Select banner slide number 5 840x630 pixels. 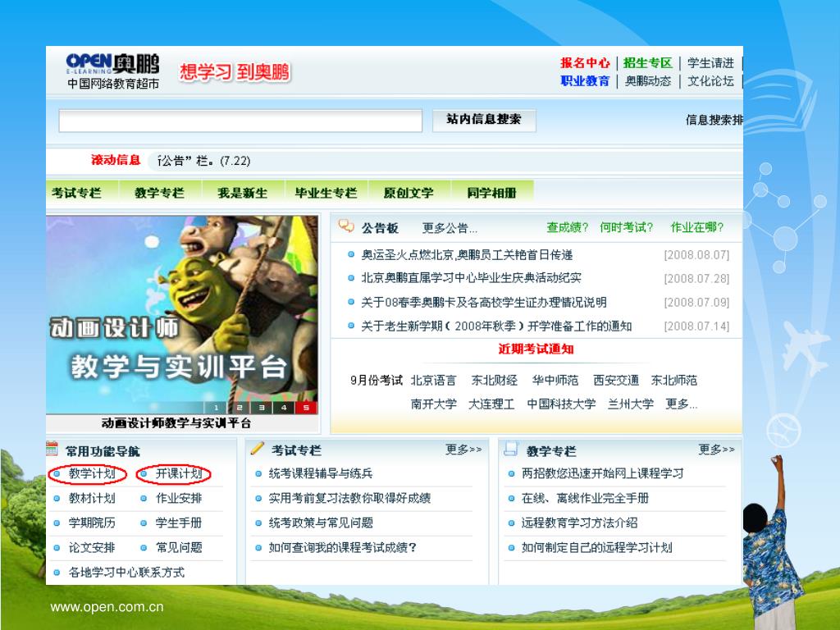click(307, 408)
